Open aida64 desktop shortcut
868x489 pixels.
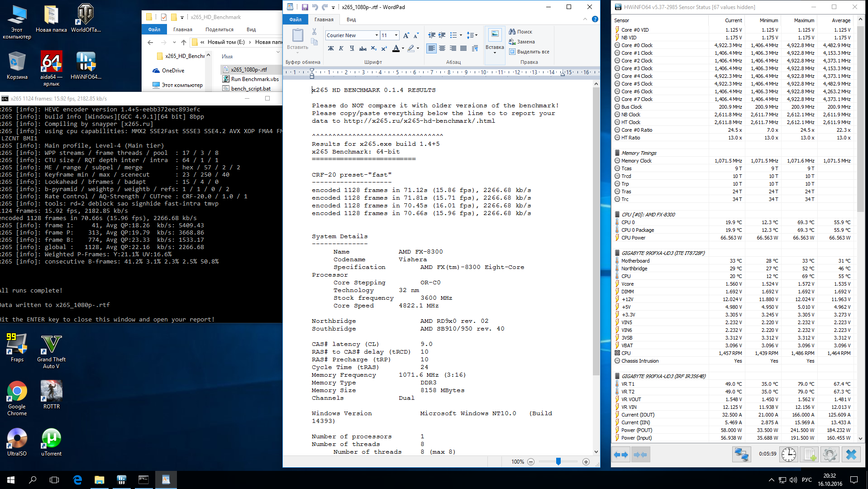click(51, 68)
